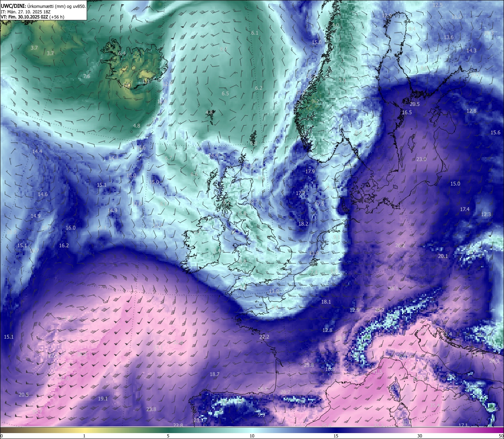Image resolution: width=504 pixels, height=439 pixels.
Task: Click the 26.7 value label
Action: tap(285, 392)
